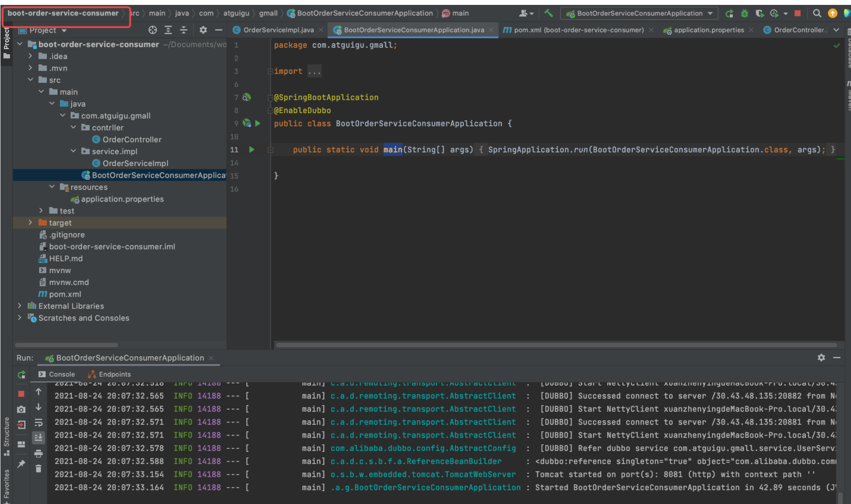Viewport: 851px width, 504px height.
Task: Collapse the src folder
Action: pos(30,80)
